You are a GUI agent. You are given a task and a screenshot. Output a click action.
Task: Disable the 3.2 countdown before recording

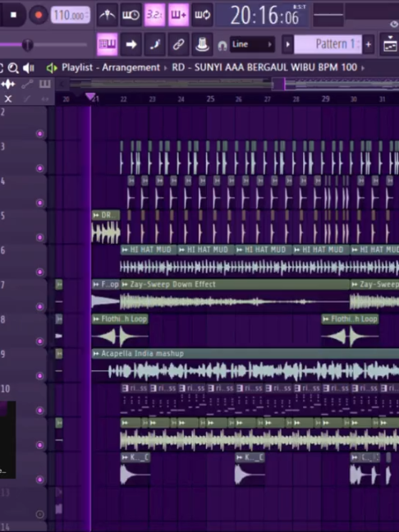154,15
